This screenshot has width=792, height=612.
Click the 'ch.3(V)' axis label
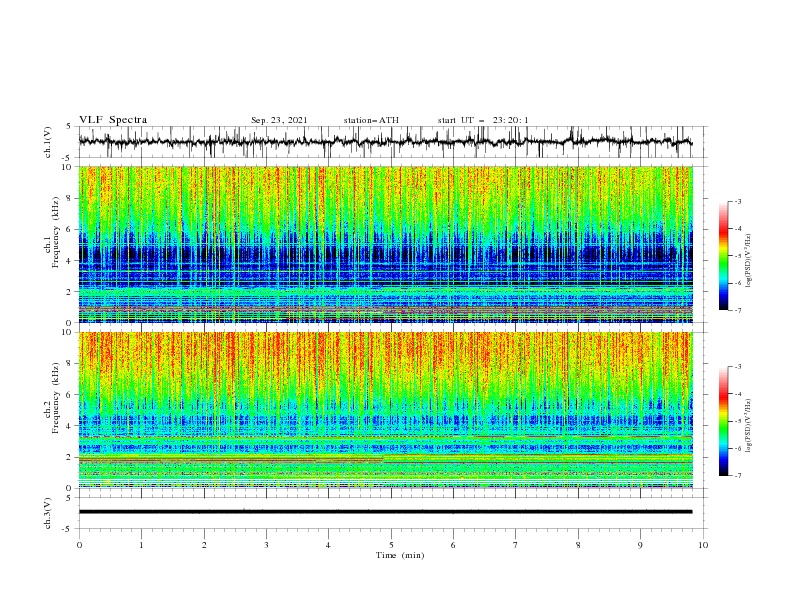[48, 513]
